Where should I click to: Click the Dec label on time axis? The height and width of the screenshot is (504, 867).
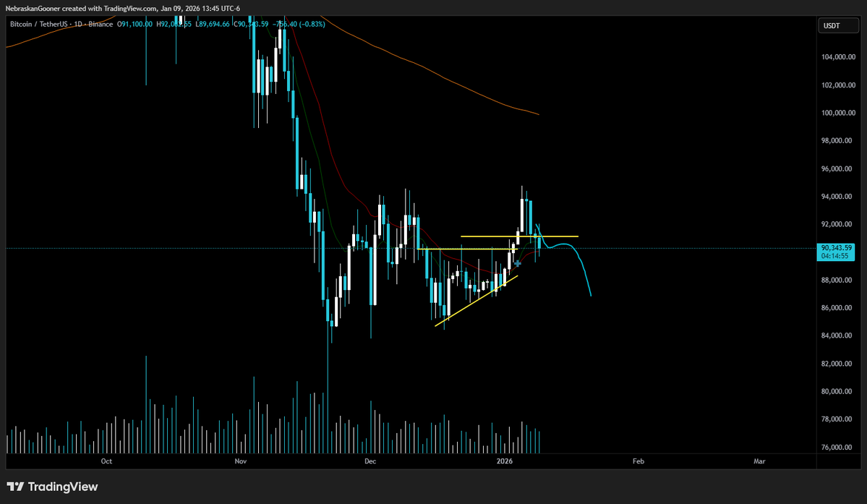(x=370, y=461)
